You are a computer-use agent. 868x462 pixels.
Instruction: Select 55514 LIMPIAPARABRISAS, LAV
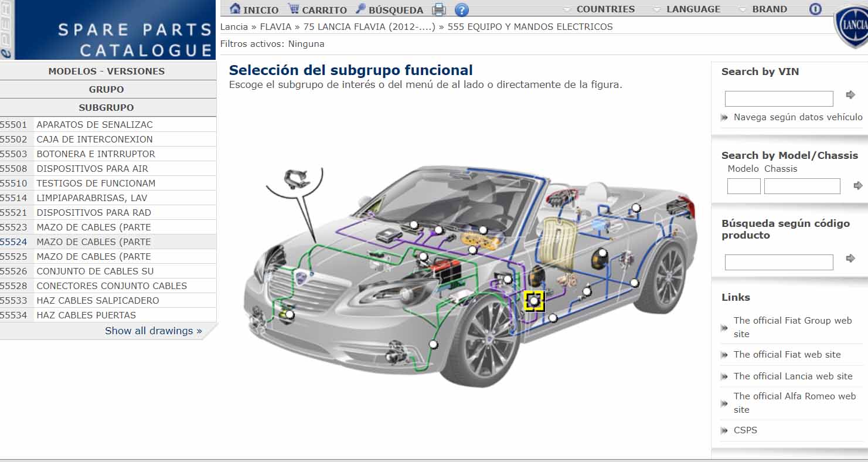tap(108, 198)
